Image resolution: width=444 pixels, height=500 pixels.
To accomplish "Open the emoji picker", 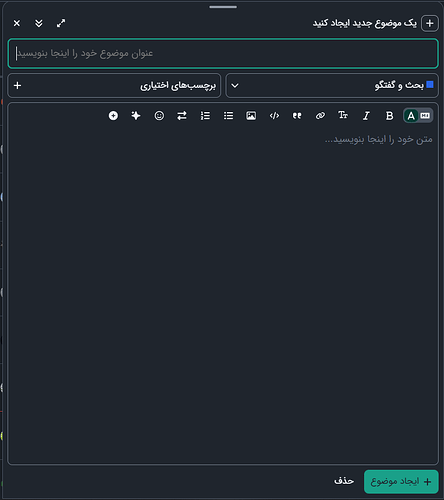I will click(159, 116).
